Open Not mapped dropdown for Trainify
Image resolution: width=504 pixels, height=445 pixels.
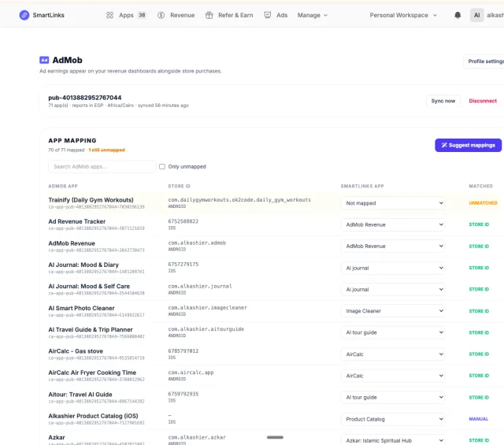(393, 203)
